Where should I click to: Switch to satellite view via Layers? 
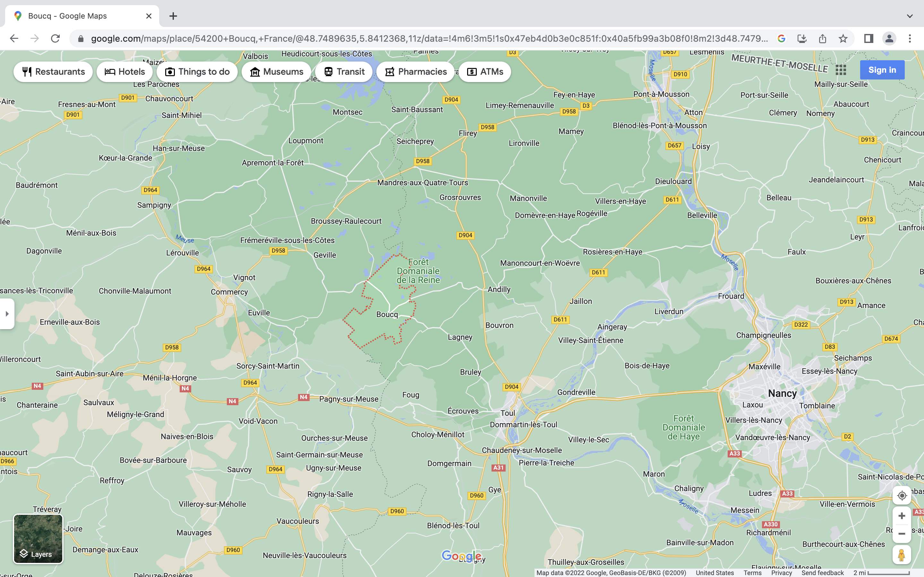coord(38,539)
